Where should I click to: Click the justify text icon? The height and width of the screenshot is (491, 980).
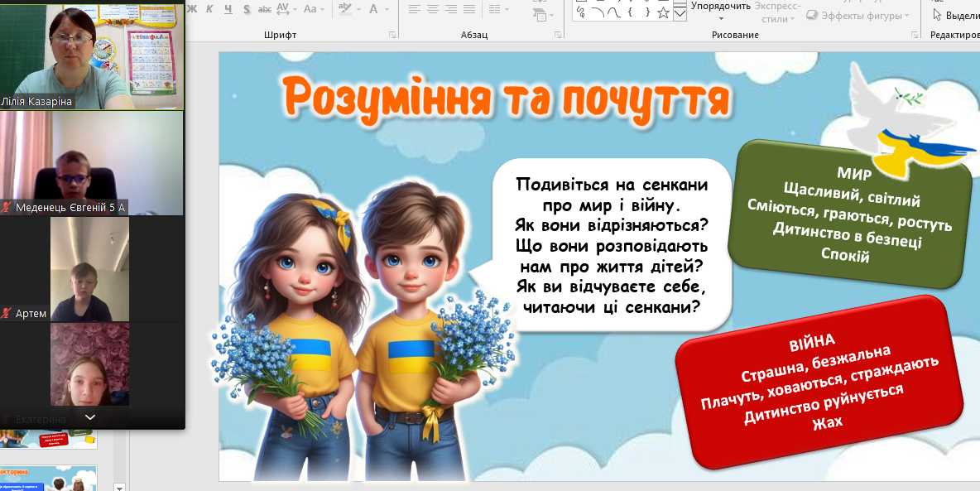point(471,9)
